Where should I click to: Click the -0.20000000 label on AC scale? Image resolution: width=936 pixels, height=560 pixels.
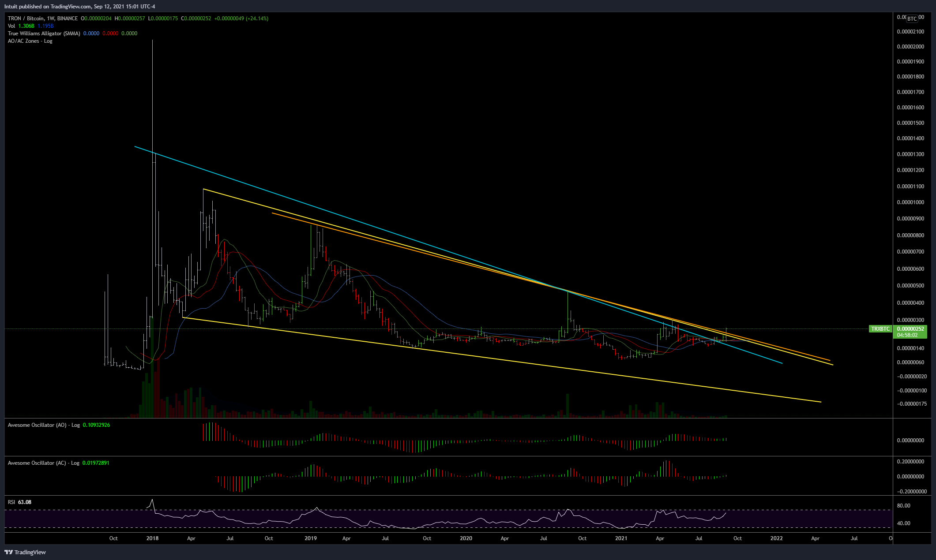[x=911, y=492]
